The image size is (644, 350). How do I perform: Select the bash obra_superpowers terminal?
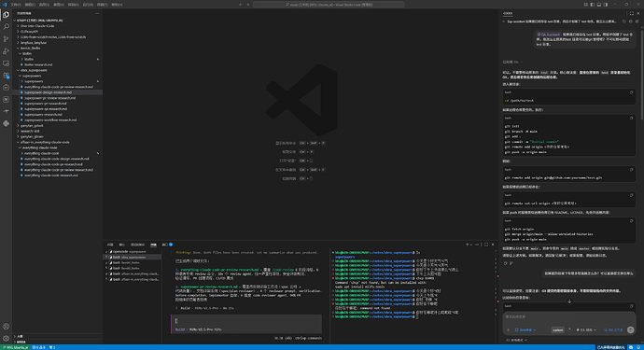pyautogui.click(x=133, y=258)
